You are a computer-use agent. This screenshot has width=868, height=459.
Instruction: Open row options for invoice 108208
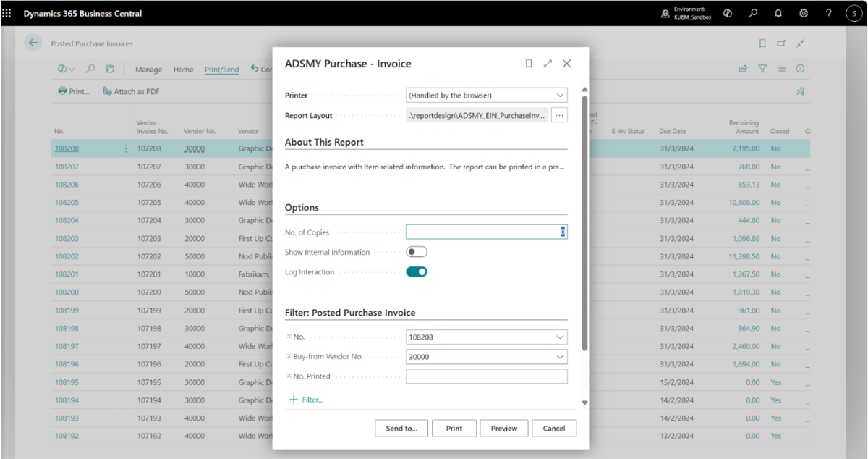[x=126, y=148]
